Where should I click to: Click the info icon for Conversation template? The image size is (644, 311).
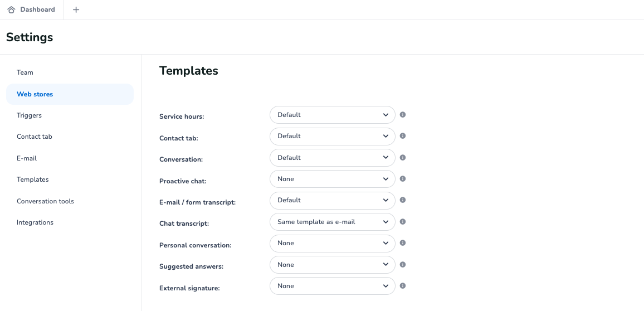pos(403,158)
